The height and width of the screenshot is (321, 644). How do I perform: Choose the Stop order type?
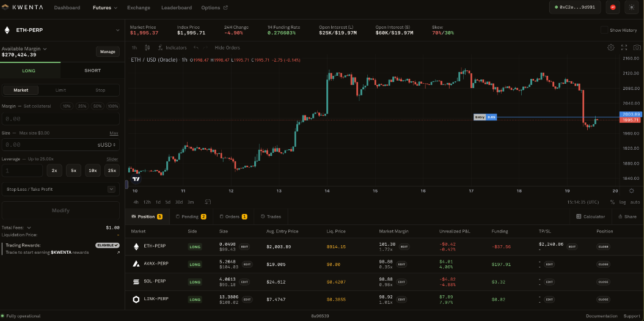tap(100, 90)
